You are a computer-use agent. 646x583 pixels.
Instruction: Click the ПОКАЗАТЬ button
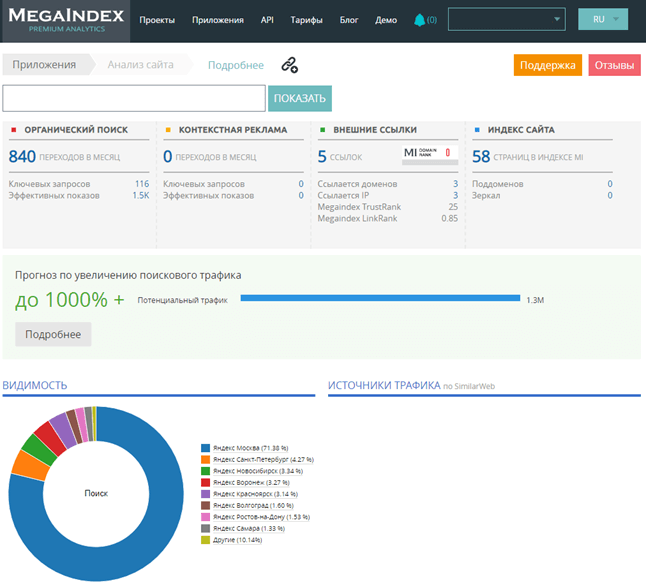click(300, 98)
